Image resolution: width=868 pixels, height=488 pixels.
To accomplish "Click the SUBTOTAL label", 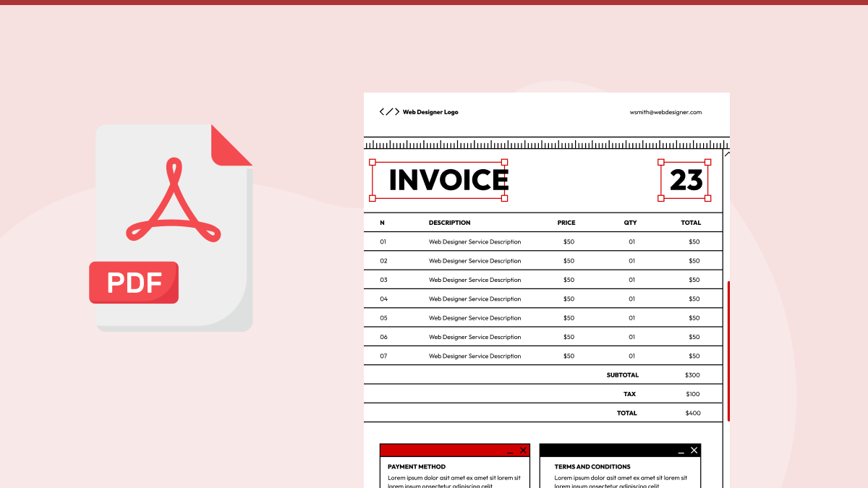I will [x=623, y=375].
